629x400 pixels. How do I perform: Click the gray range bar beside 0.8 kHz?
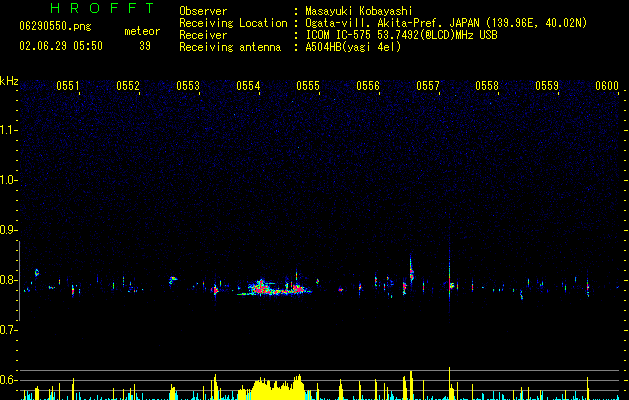pyautogui.click(x=20, y=281)
